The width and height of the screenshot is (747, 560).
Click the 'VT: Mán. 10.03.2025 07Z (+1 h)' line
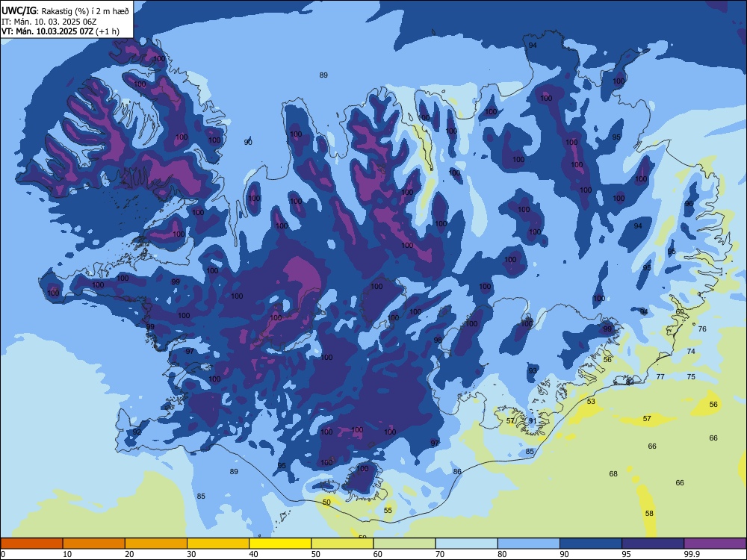coord(61,31)
